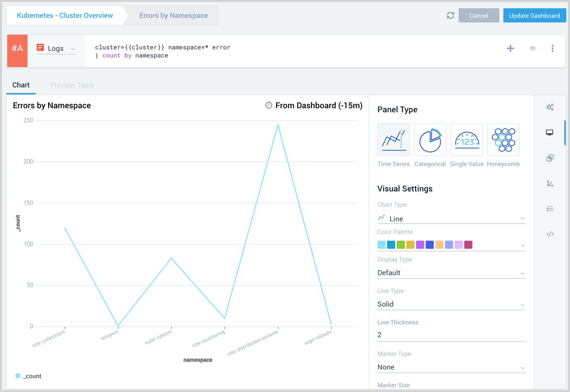The height and width of the screenshot is (392, 570).
Task: Expand the Line Type Solid dropdown
Action: (x=451, y=304)
